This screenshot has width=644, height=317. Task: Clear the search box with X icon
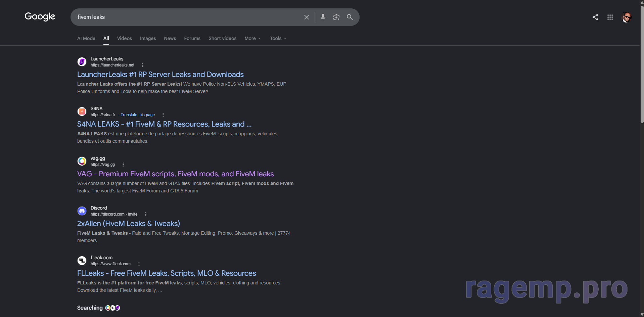(x=307, y=17)
